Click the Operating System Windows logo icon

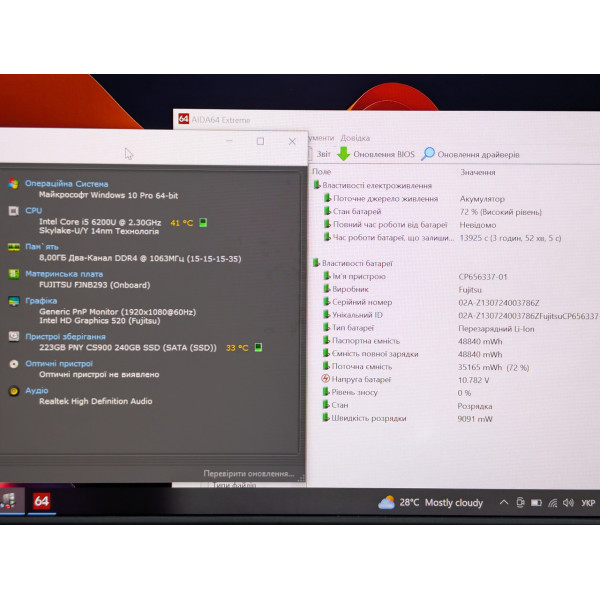(13, 184)
